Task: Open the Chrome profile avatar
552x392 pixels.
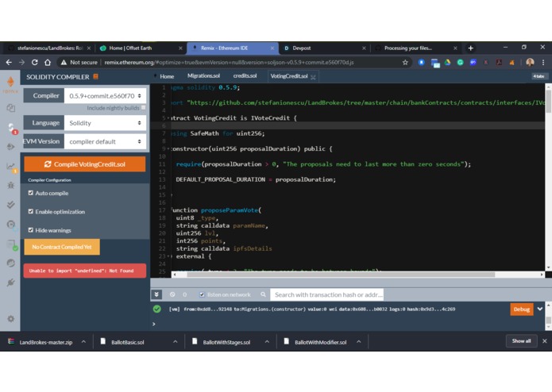Action: 530,62
